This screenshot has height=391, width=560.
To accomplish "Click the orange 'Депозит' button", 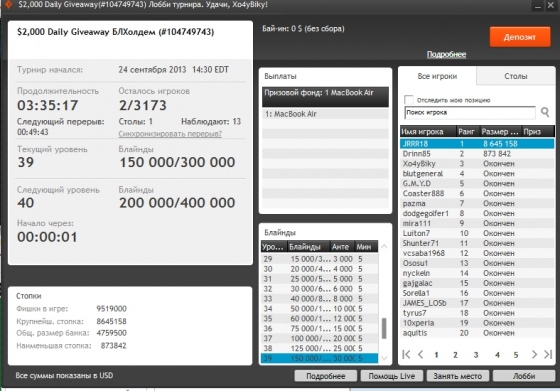I will coord(520,37).
